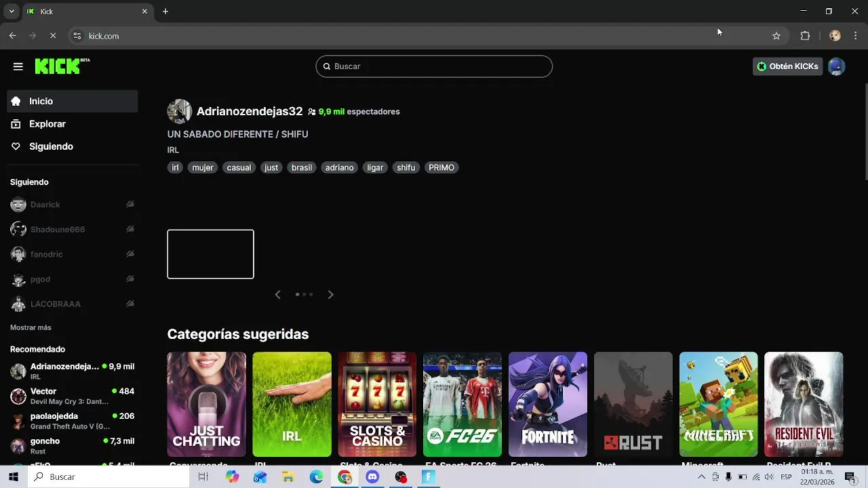
Task: Open Rust category card
Action: [x=633, y=405]
